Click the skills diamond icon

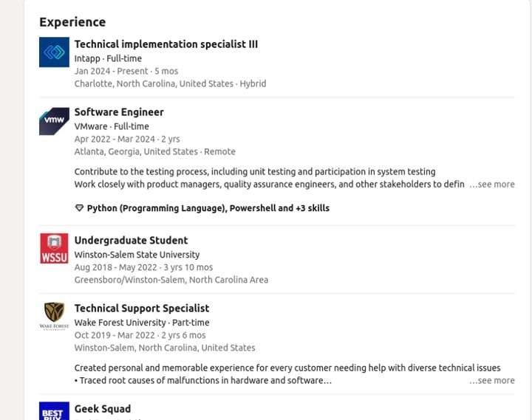click(79, 208)
